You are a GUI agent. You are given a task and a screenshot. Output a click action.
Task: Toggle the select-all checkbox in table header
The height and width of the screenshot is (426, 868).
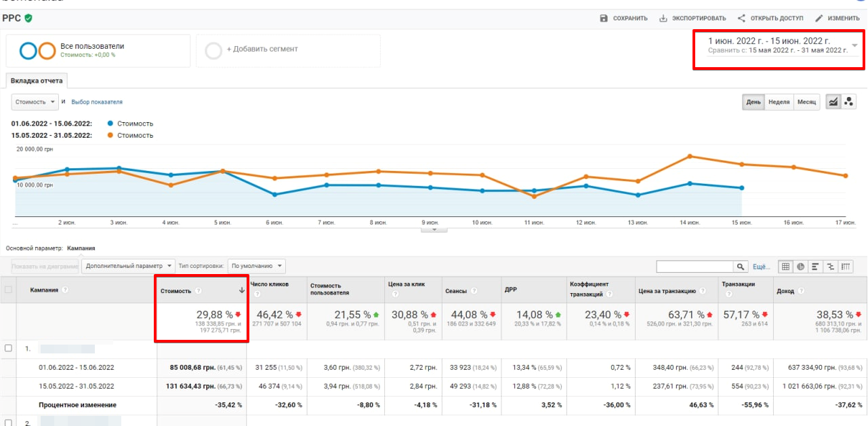[x=9, y=290]
